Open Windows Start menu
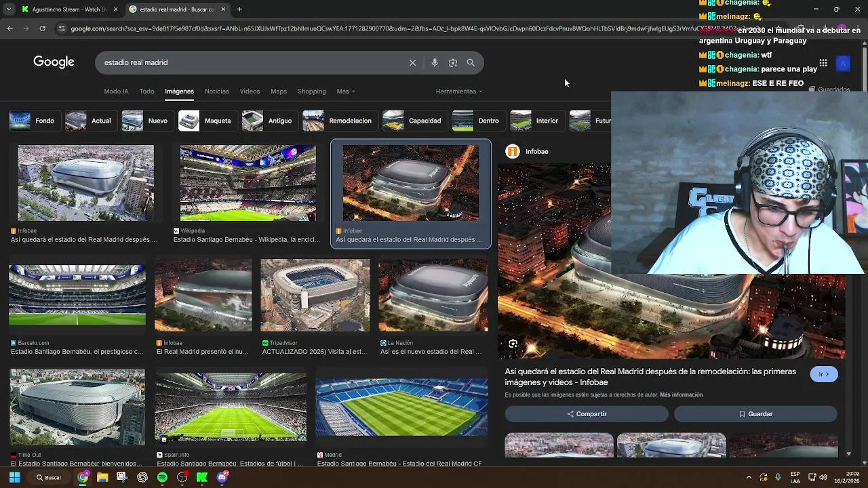Screen dimensions: 868x488 tap(14, 477)
